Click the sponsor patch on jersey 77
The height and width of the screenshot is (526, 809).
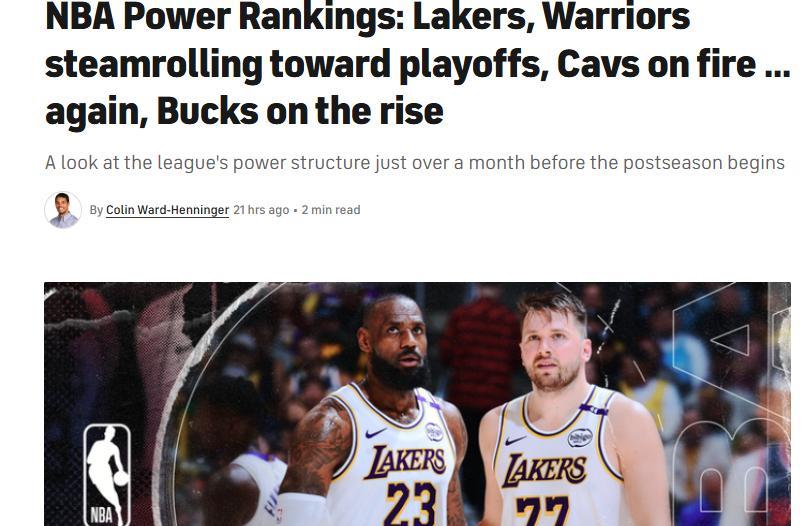[x=580, y=438]
